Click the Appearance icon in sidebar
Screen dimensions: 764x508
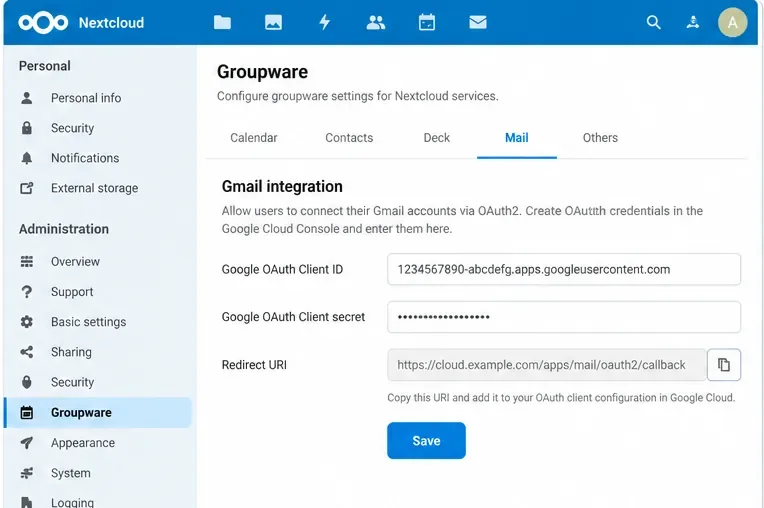pyautogui.click(x=27, y=443)
